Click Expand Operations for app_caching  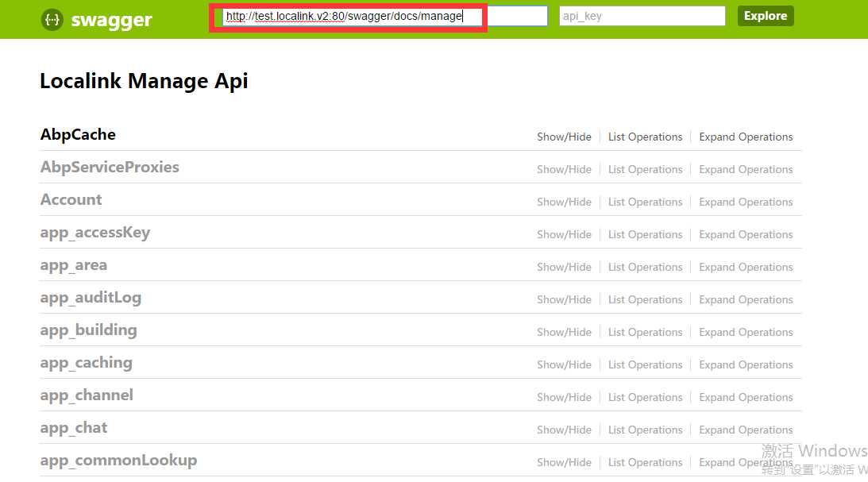(746, 364)
